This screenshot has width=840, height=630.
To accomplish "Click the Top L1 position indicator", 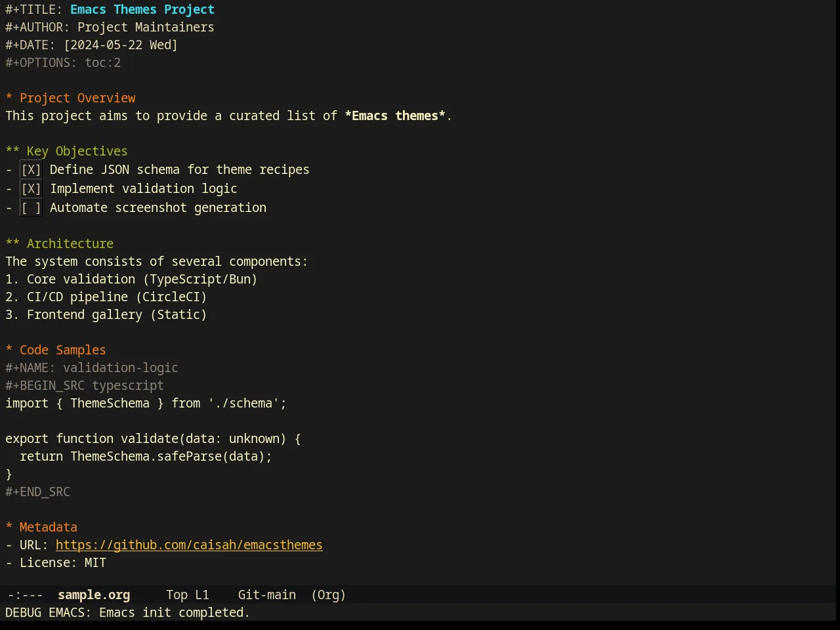I will coord(188,595).
